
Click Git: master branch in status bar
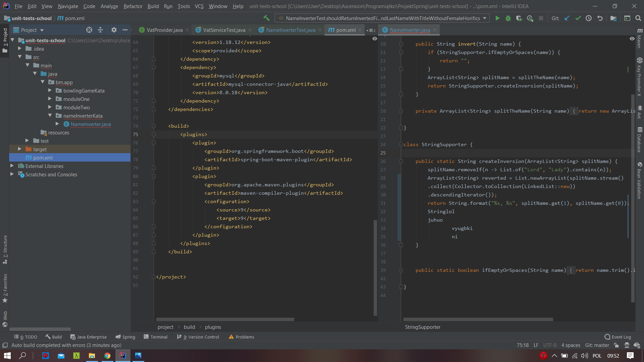point(597,345)
